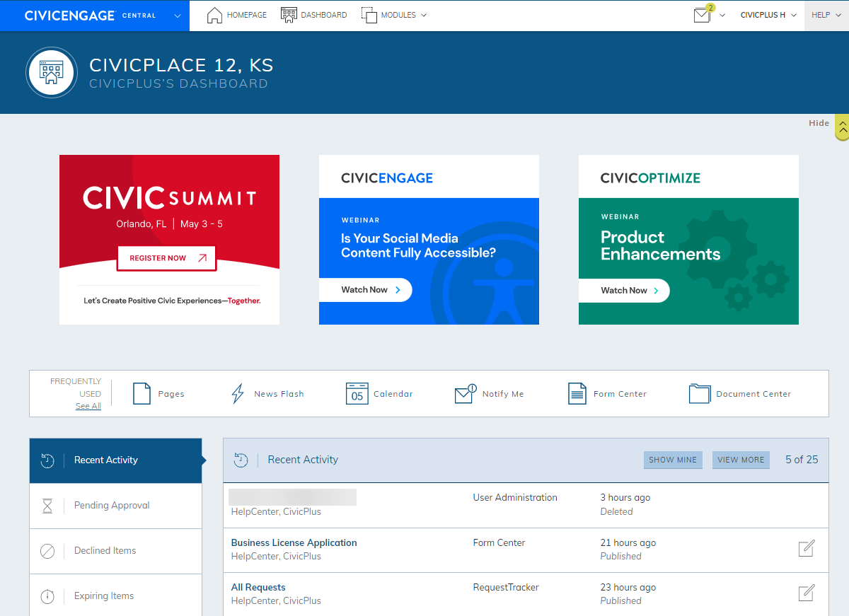849x616 pixels.
Task: Click Watch Now on CivicEngage webinar
Action: pyautogui.click(x=365, y=290)
